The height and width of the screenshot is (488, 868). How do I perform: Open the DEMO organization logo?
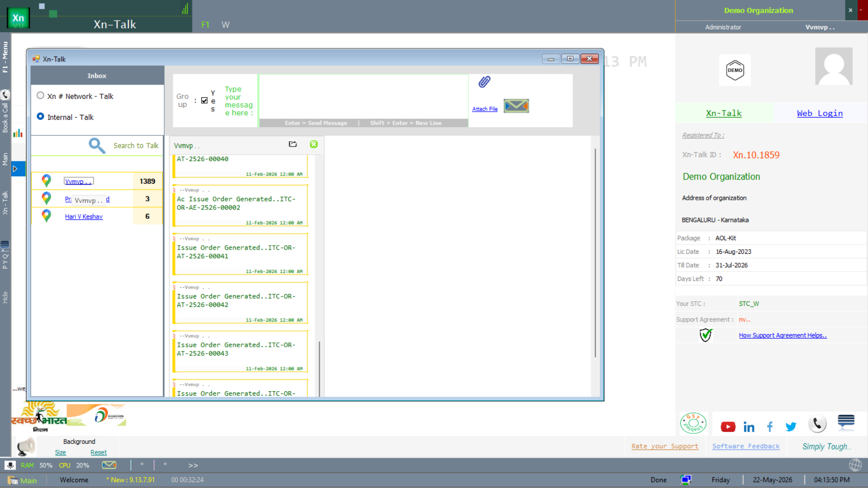point(735,70)
